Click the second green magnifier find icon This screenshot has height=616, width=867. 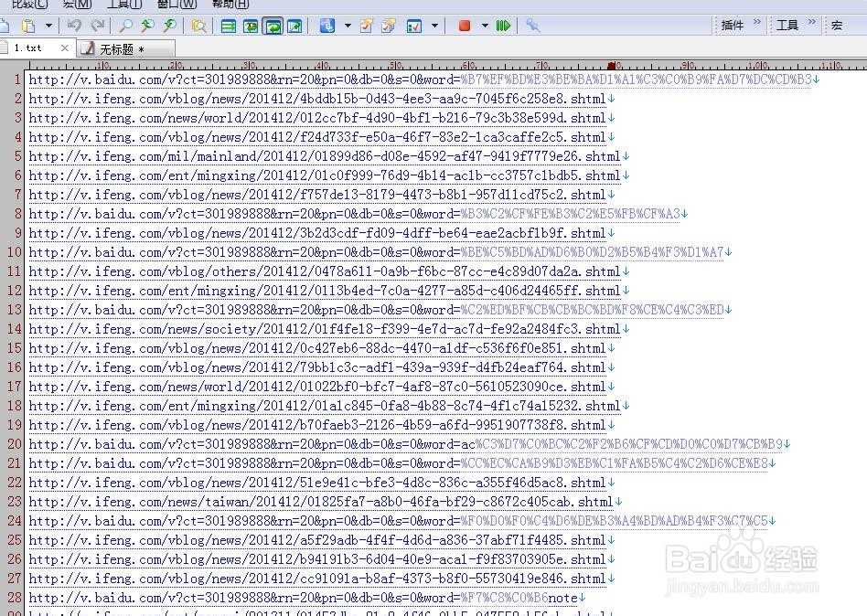point(147,26)
